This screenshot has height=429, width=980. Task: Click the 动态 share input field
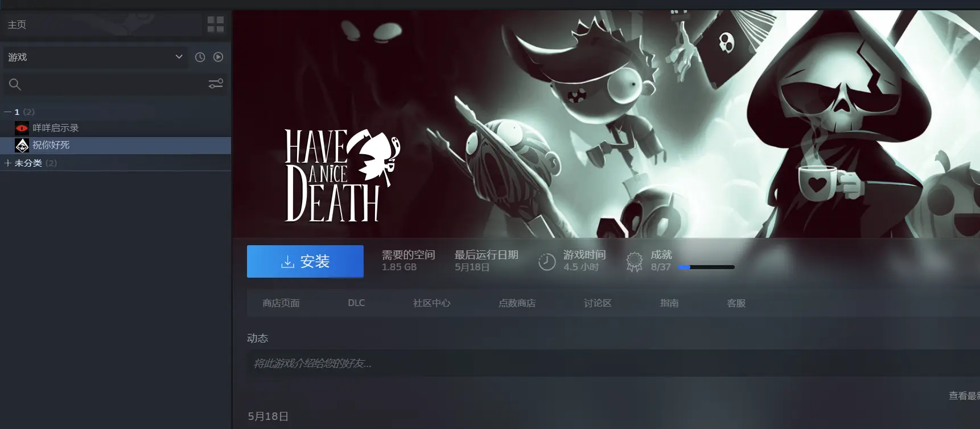tap(613, 363)
